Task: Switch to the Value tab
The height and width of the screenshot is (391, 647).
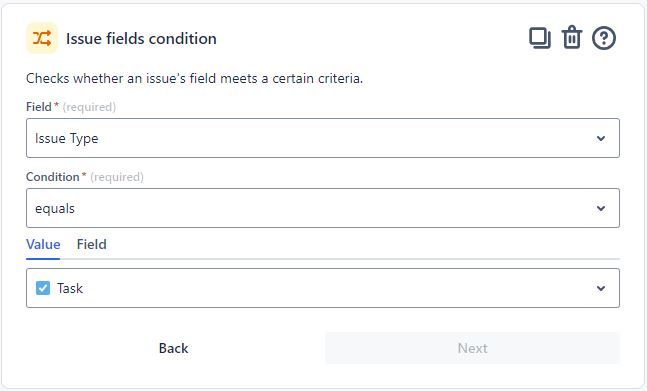Action: (x=43, y=244)
